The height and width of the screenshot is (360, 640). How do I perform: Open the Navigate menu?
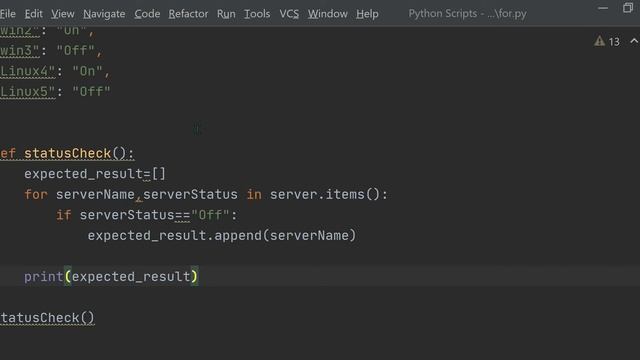tap(104, 14)
